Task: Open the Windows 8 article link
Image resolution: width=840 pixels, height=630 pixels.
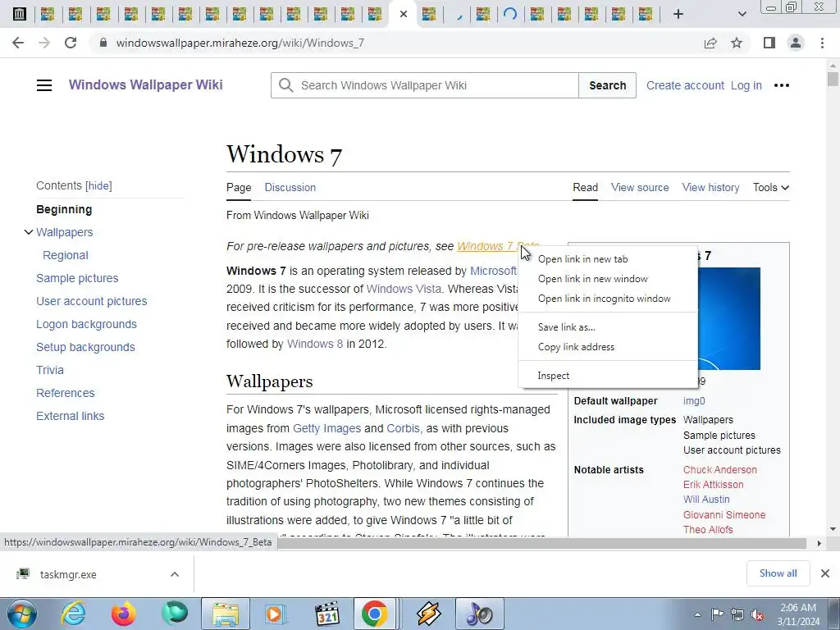Action: tap(315, 344)
